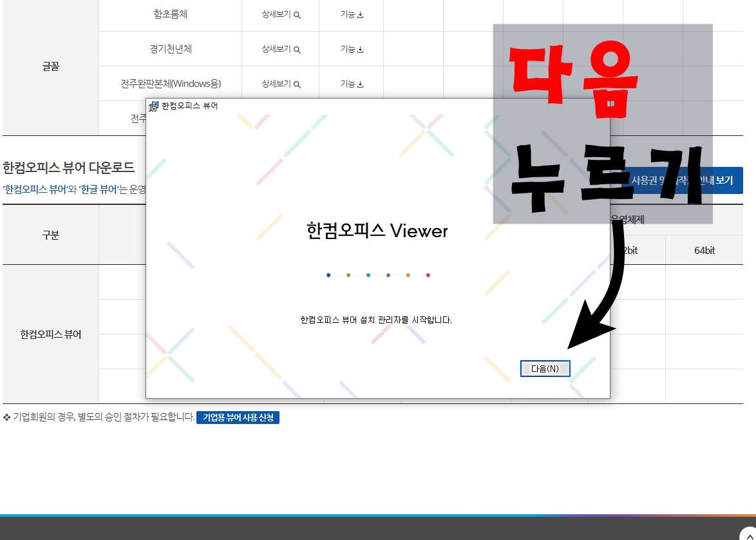Viewport: 756px width, 540px height.
Task: Follow the blue '한컴오피스 뷰어' link text
Action: pos(35,189)
